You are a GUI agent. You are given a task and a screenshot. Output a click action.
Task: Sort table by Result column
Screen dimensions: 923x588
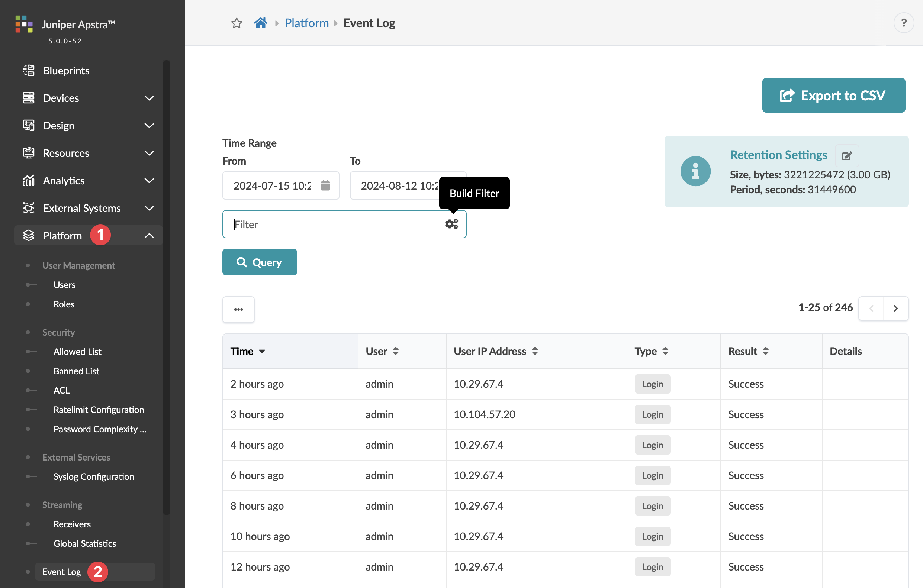pyautogui.click(x=765, y=351)
